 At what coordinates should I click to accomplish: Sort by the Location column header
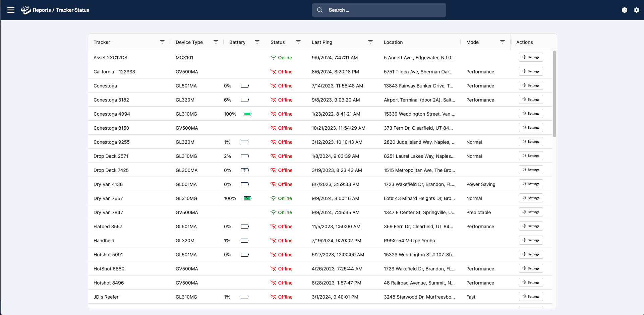coord(393,42)
